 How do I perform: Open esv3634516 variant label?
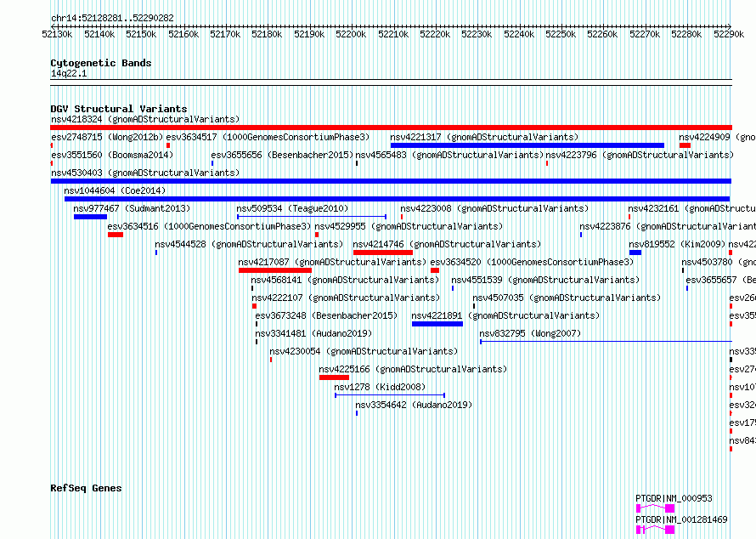pyautogui.click(x=209, y=226)
